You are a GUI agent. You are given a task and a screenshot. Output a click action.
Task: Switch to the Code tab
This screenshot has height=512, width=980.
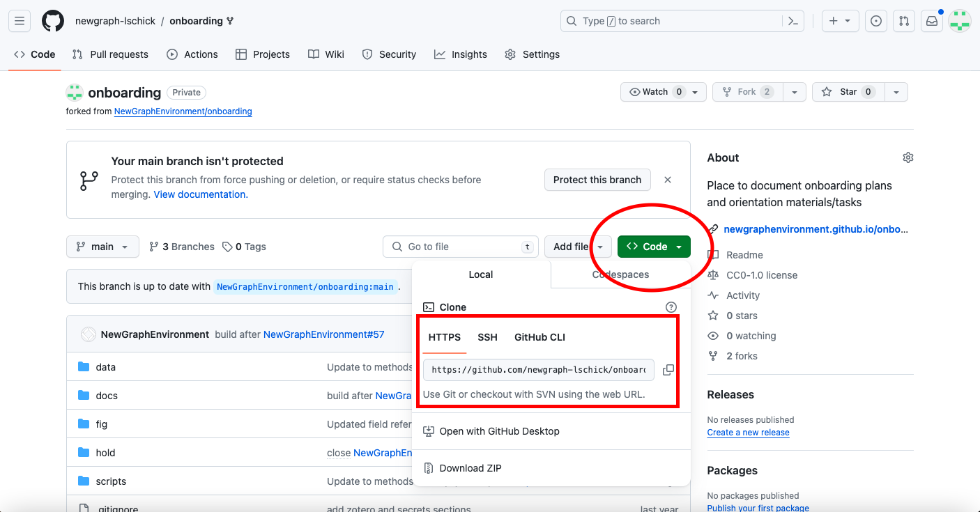pos(35,54)
